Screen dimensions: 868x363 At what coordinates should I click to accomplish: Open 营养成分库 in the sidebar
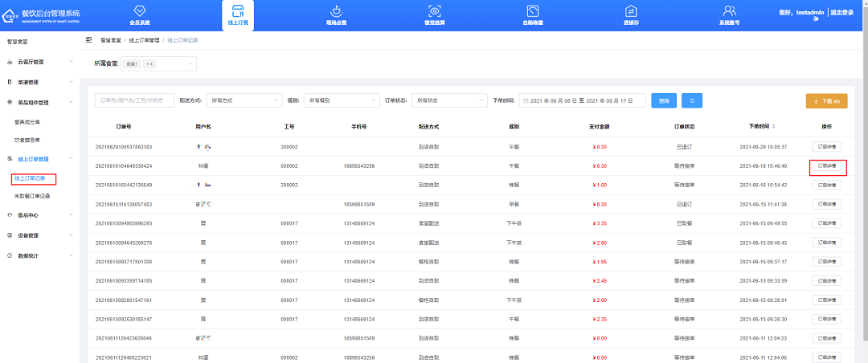tap(27, 121)
